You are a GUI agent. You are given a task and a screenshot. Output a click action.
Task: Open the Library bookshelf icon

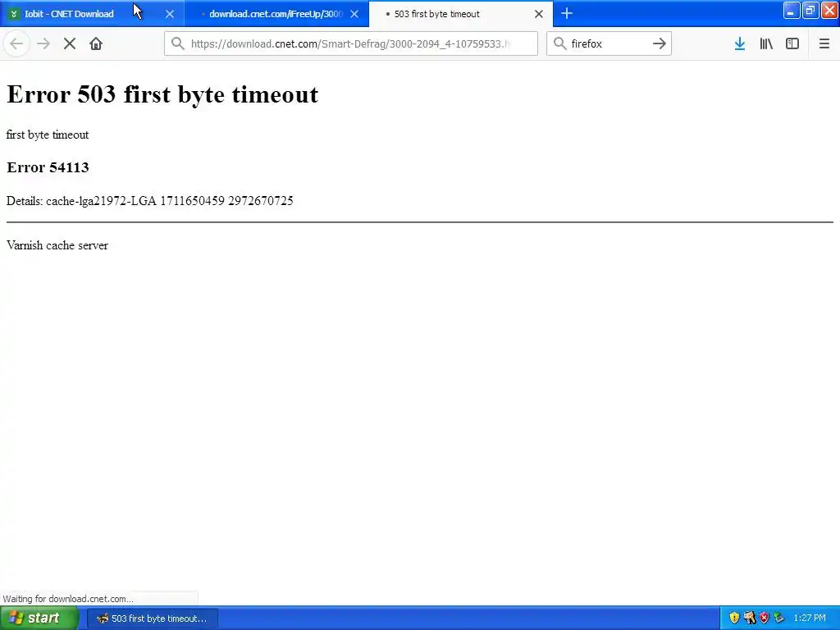[766, 43]
